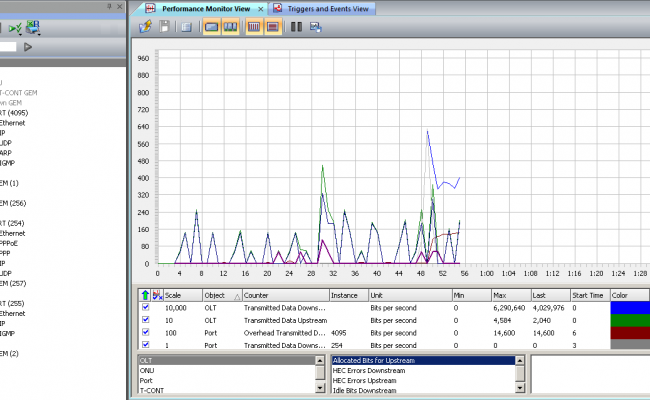Click the play arrow in left panel
Viewport: 650px width, 400px height.
coord(28,46)
